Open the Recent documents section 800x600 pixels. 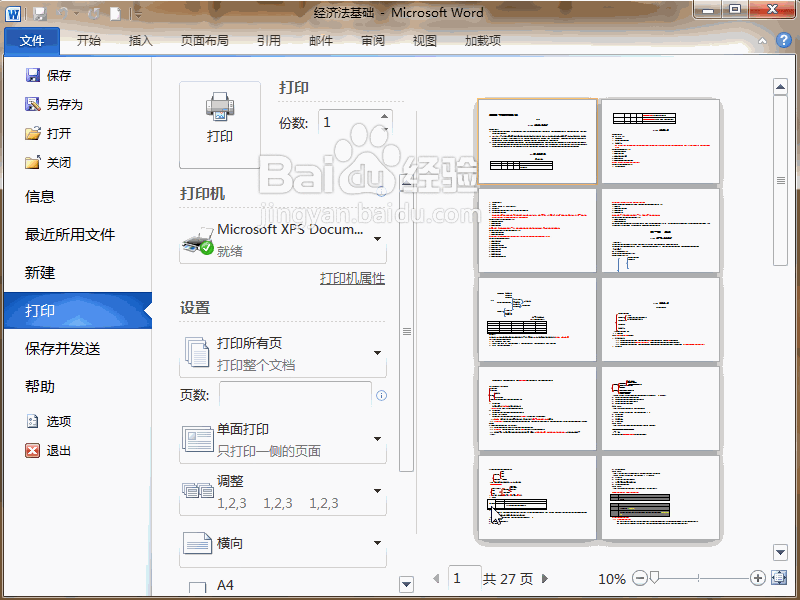coord(70,235)
